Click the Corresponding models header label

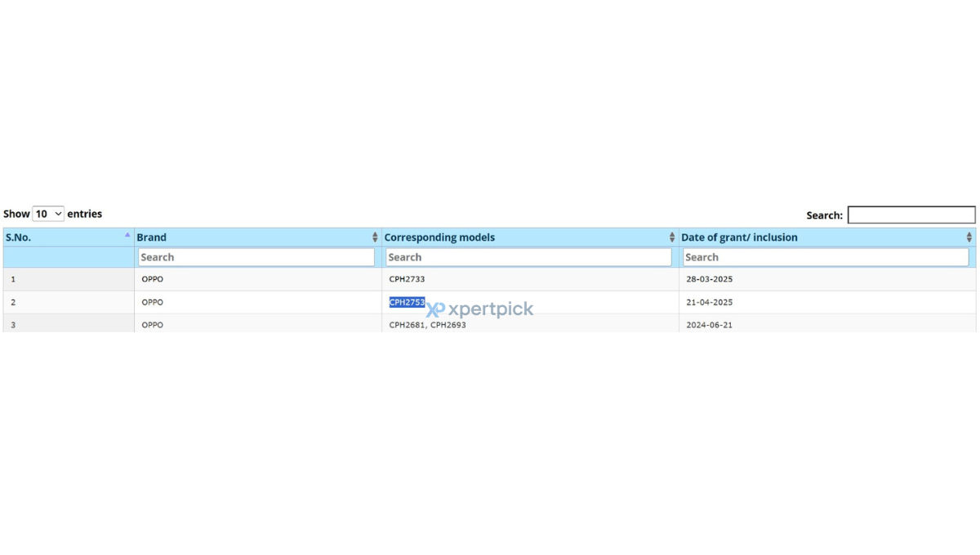[x=439, y=238]
